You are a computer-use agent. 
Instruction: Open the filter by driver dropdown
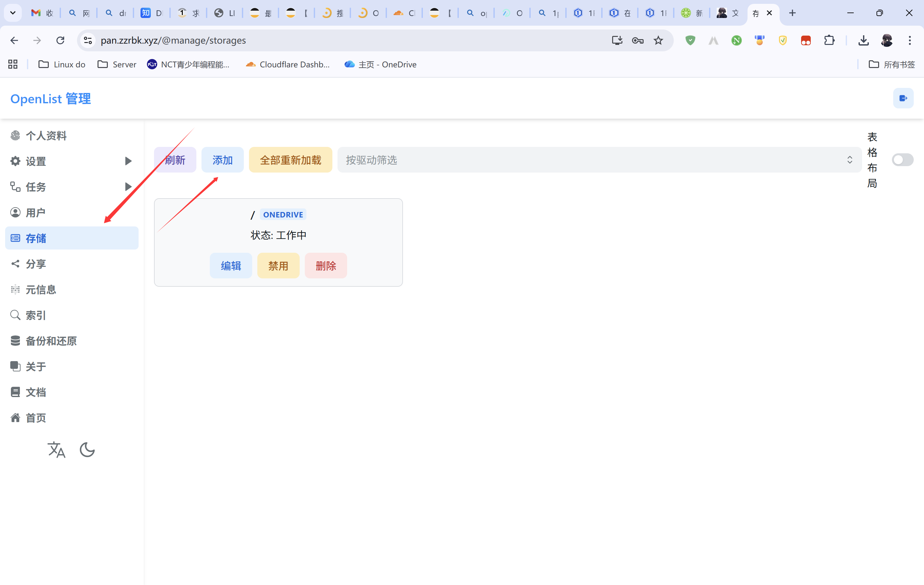(599, 160)
